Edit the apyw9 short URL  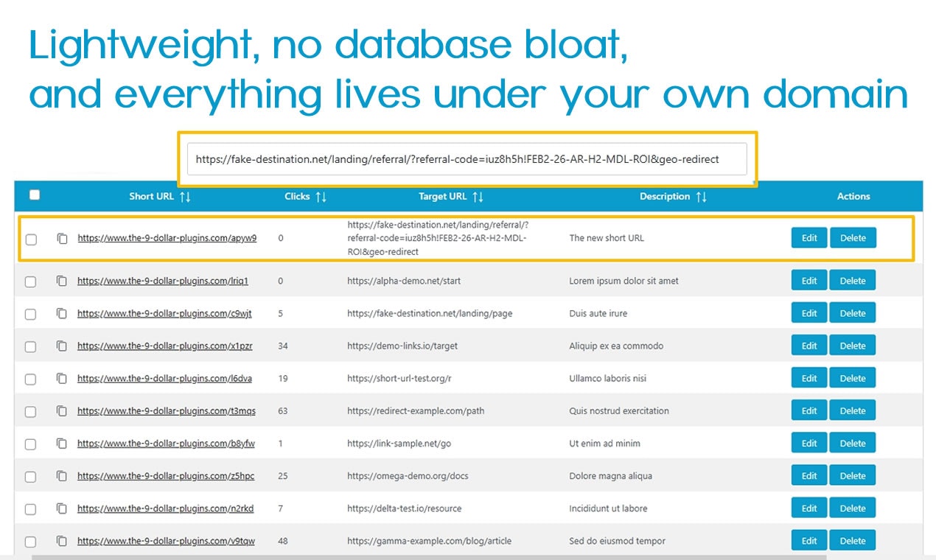coord(809,238)
